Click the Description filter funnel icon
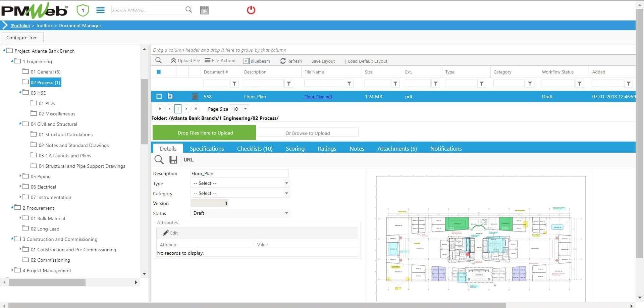Image resolution: width=644 pixels, height=308 pixels. (x=288, y=83)
